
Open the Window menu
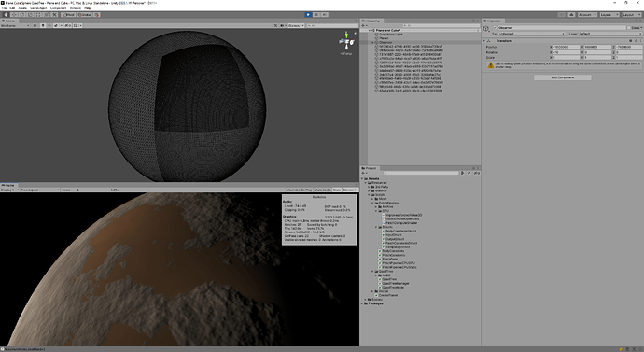click(76, 8)
